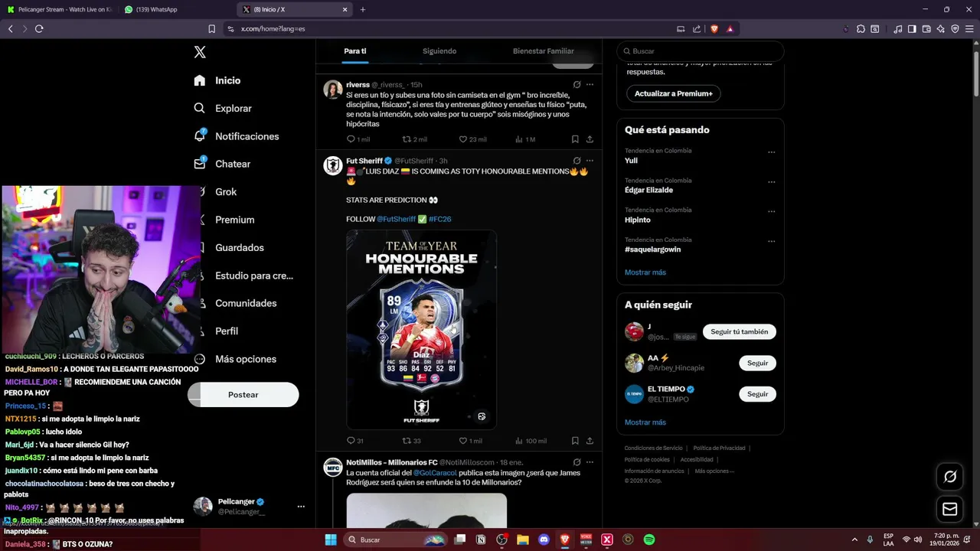Screen dimensions: 980x551
Task: Toggle the browser sidebar panel
Action: pos(912,28)
